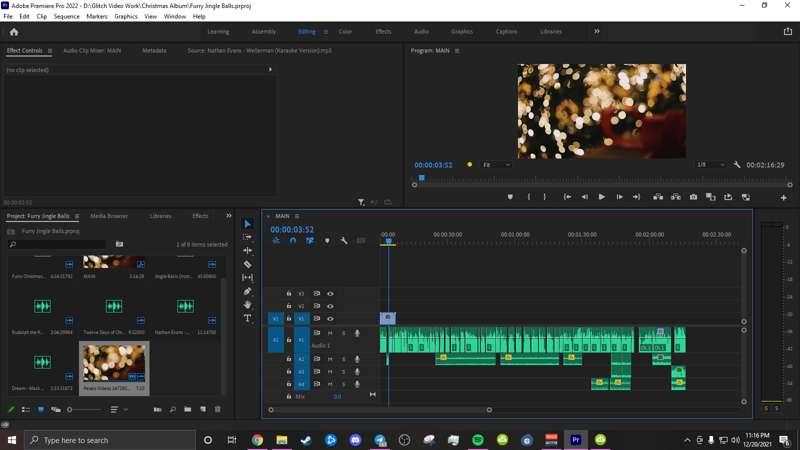Viewport: 800px width, 450px height.
Task: Toggle snap magnet in timeline
Action: (x=293, y=240)
